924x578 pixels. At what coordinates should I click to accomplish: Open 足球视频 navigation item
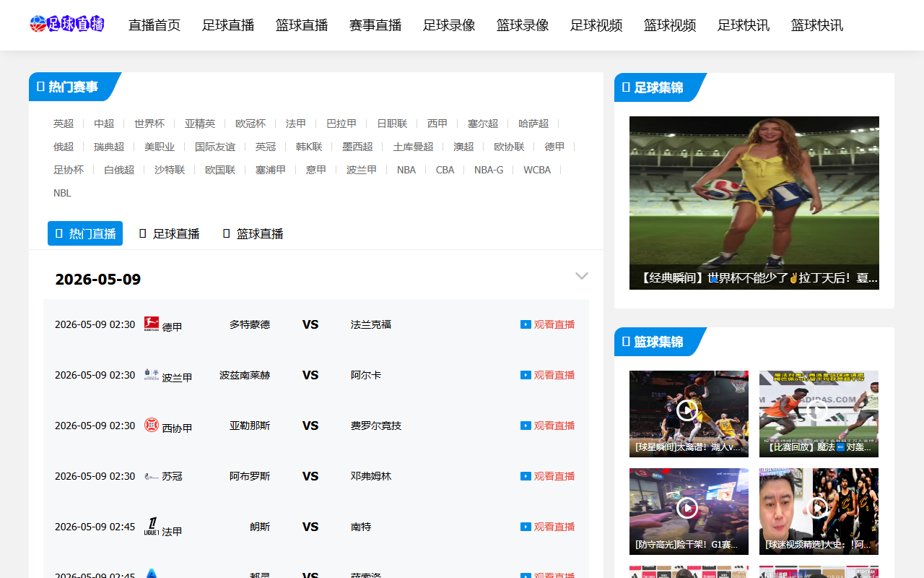coord(596,25)
